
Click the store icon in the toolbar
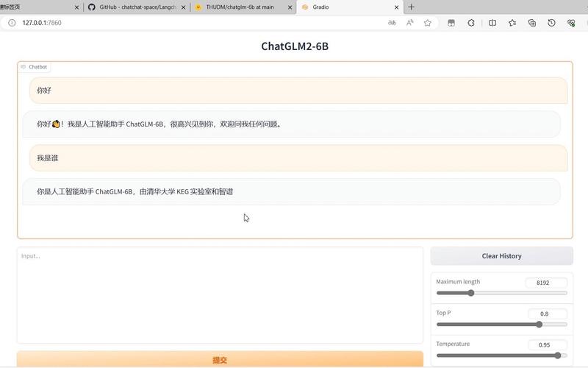(x=451, y=23)
